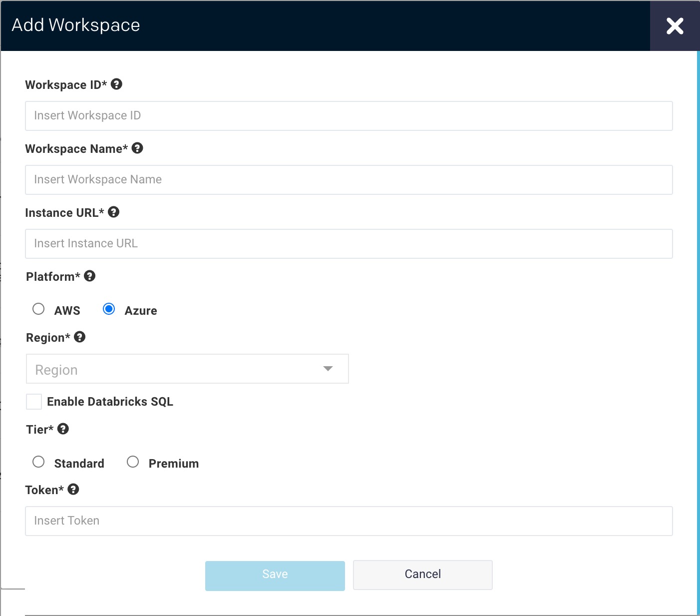Cancel adding the workspace
The height and width of the screenshot is (616, 700).
click(x=422, y=575)
